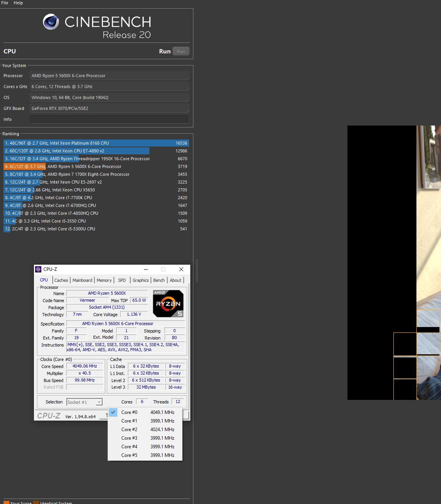Click into the empty Info field
Screen dimensions: 441x504
click(x=109, y=119)
